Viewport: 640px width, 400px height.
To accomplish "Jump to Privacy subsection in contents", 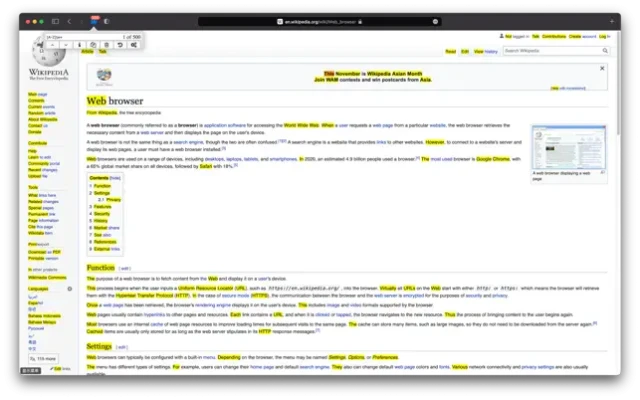I will coord(113,200).
